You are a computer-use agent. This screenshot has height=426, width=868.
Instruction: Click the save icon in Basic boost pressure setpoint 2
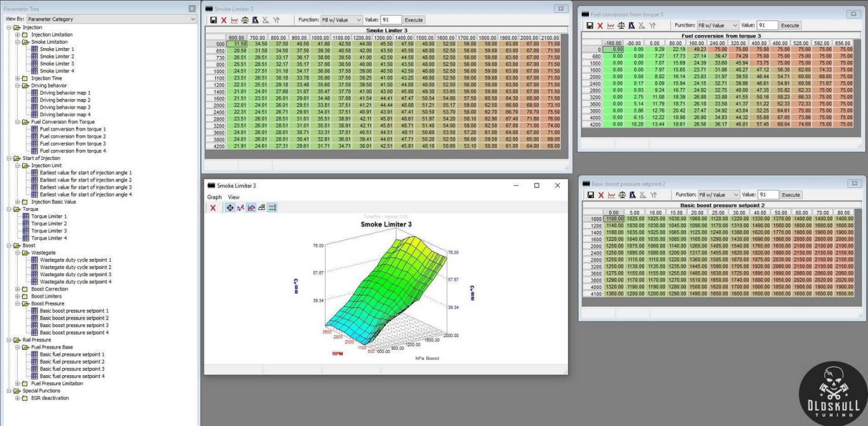pyautogui.click(x=591, y=195)
